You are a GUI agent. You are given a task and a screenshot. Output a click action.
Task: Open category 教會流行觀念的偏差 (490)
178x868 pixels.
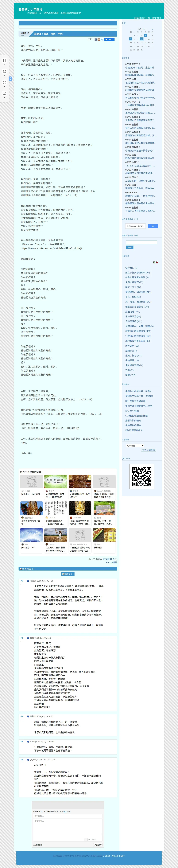click(138, 331)
